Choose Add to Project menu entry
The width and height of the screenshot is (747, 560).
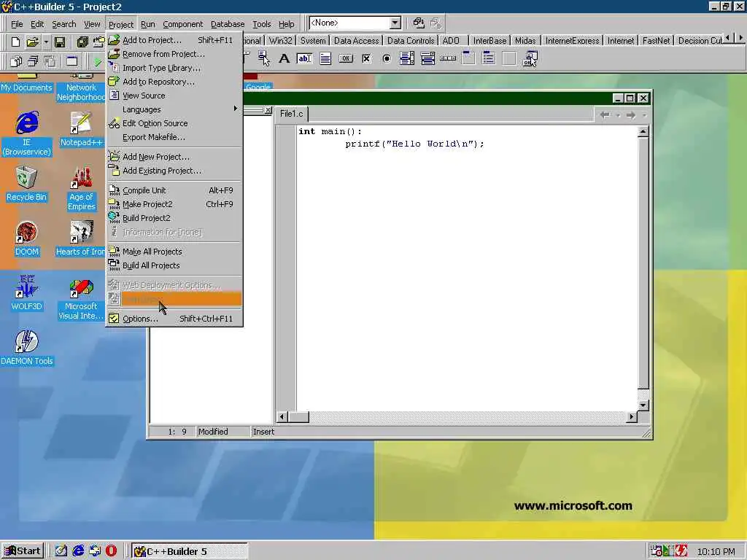(x=174, y=40)
